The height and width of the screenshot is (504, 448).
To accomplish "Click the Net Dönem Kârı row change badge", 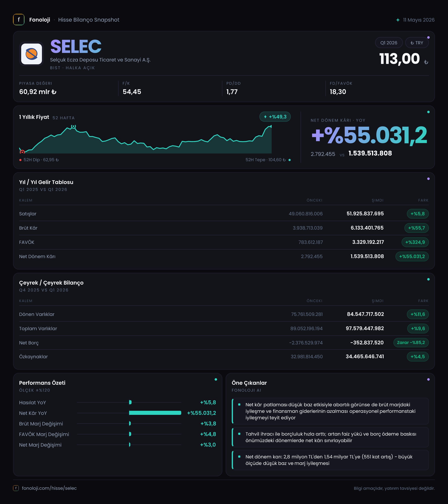I will (412, 256).
